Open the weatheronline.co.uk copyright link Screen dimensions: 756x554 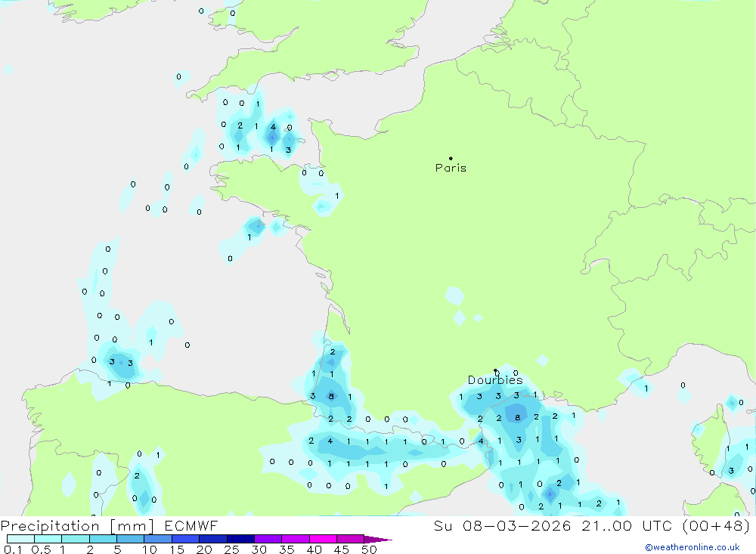tap(692, 547)
